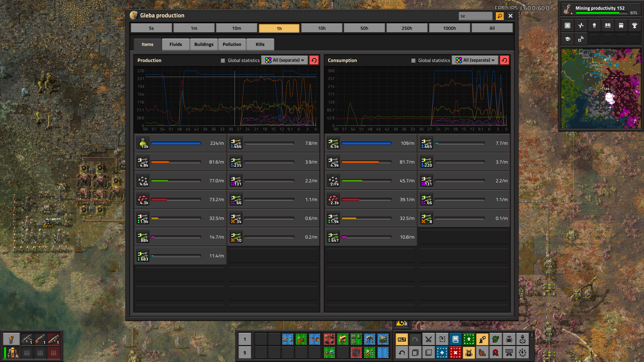Image resolution: width=644 pixels, height=362 pixels.
Task: Open tips and tricks graduation-cap icon
Action: 568,39
